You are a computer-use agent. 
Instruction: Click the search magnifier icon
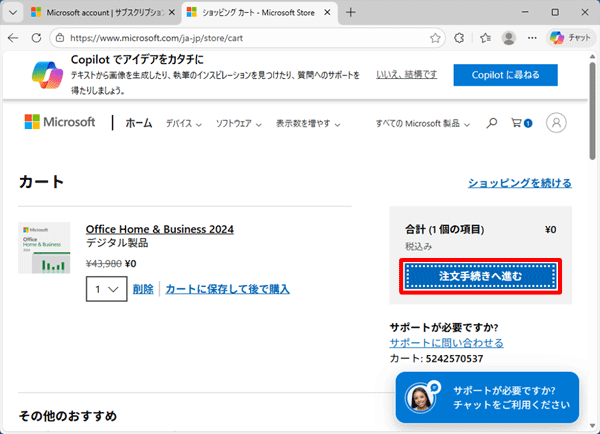click(491, 123)
